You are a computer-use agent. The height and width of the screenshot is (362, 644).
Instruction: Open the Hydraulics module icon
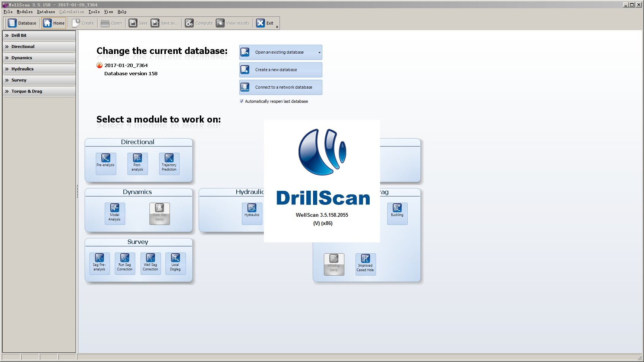252,213
